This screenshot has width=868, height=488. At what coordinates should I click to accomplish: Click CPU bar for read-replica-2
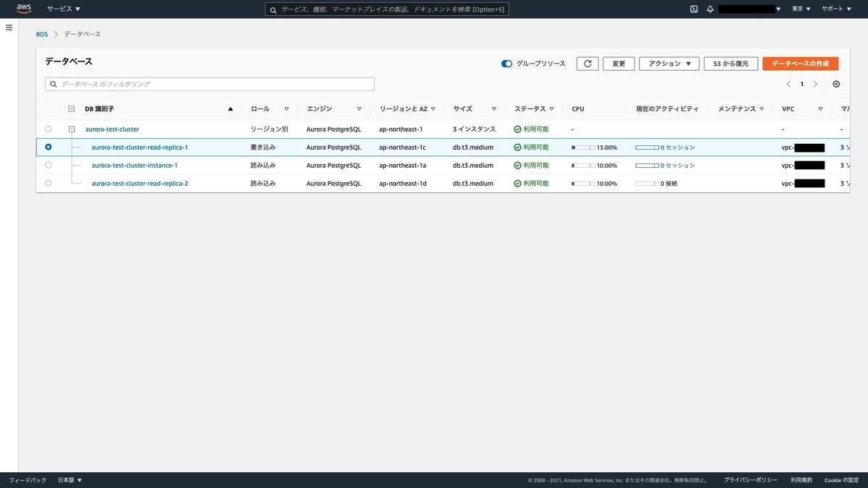click(583, 184)
